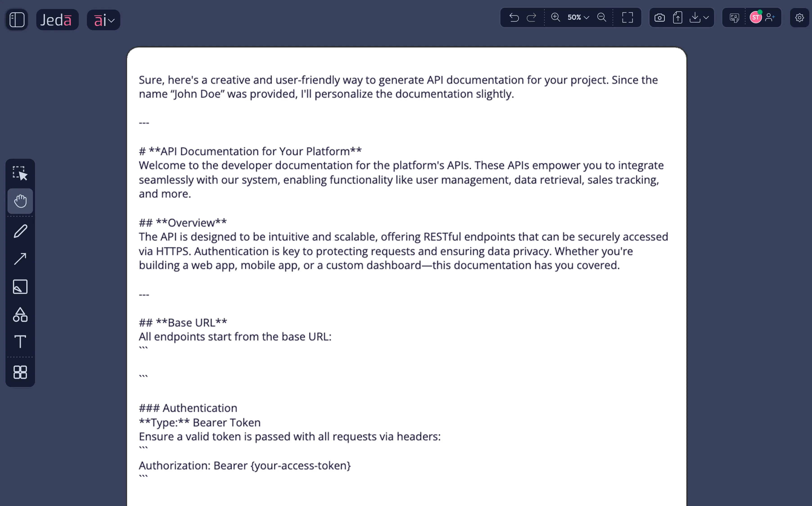Select the Arrow connector tool
Viewport: 812px width, 506px height.
tap(20, 259)
